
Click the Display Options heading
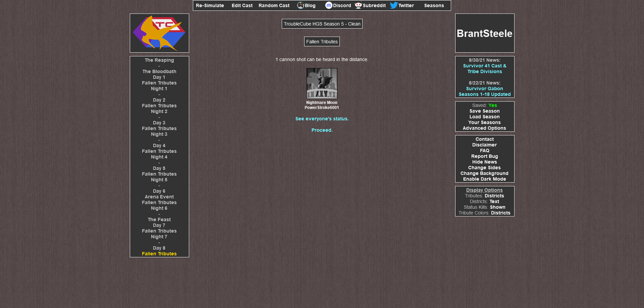point(485,190)
